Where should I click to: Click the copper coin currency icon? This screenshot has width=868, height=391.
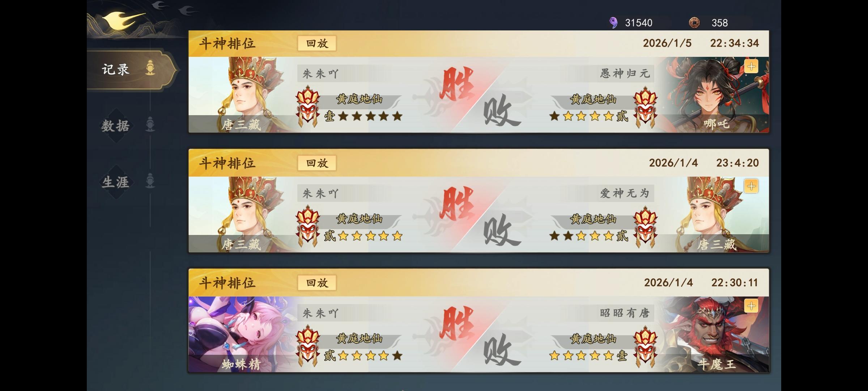694,23
